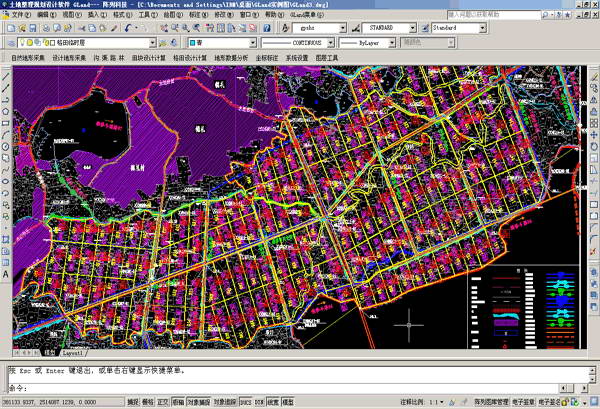
Task: Toggle 正交 ortho mode in the status bar
Action: point(163,402)
